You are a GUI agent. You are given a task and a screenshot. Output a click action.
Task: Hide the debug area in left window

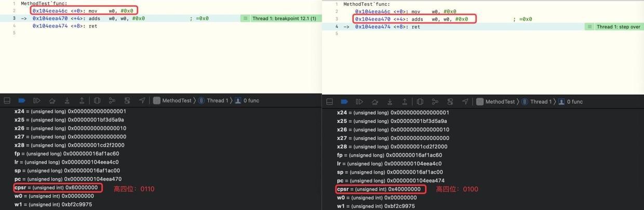(7, 101)
